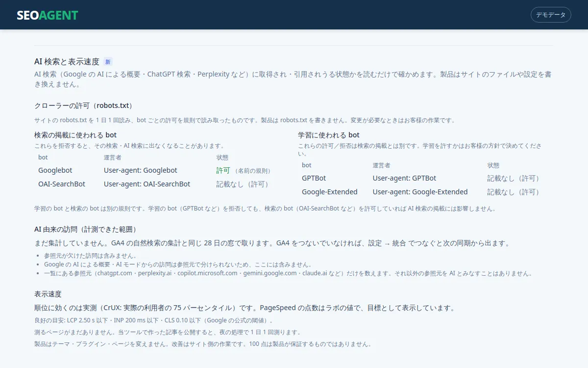Select the AI 由来の訪問（計測できた範囲）heading
The height and width of the screenshot is (368, 588).
click(86, 229)
